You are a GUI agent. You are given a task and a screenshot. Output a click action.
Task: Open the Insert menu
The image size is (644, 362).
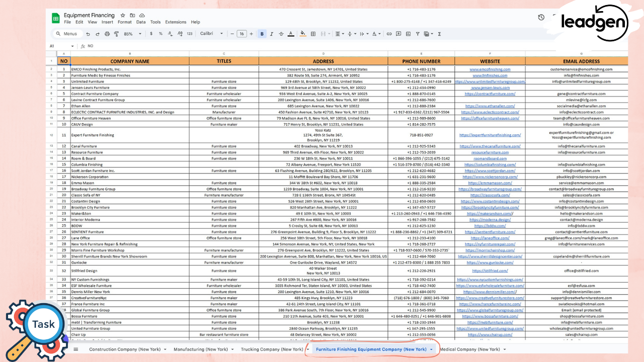point(107,22)
